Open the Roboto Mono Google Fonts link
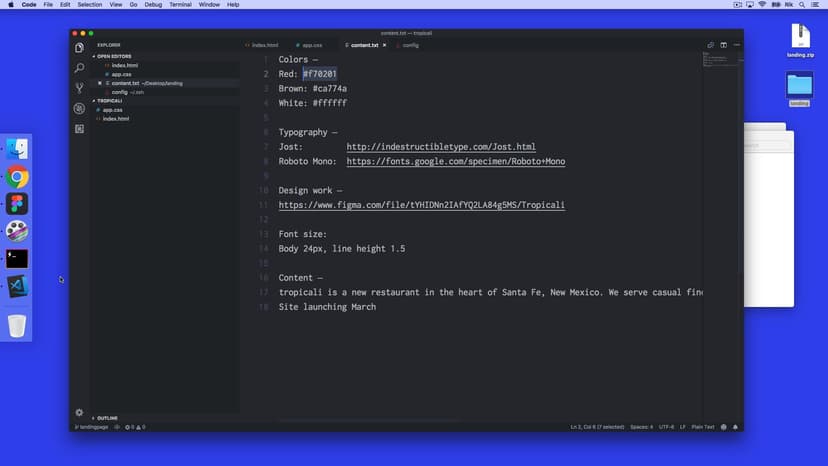This screenshot has width=828, height=466. pos(455,161)
